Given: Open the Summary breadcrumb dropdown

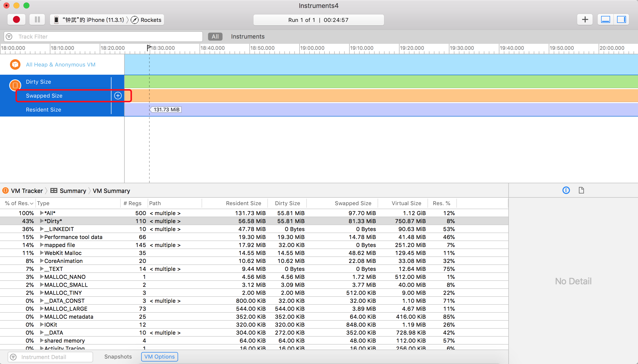Looking at the screenshot, I should tap(73, 191).
